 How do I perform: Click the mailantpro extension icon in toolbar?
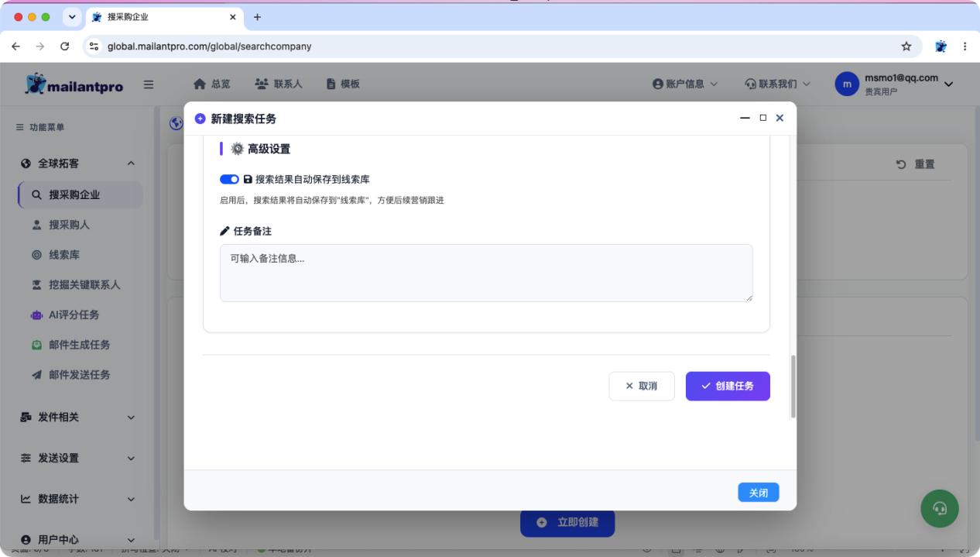(x=941, y=46)
